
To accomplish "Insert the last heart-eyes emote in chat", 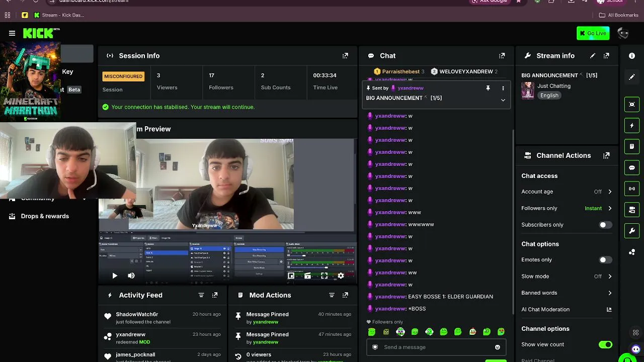I will (501, 332).
